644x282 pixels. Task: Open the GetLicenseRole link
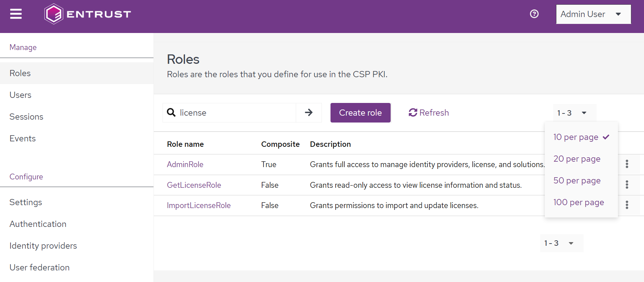194,185
